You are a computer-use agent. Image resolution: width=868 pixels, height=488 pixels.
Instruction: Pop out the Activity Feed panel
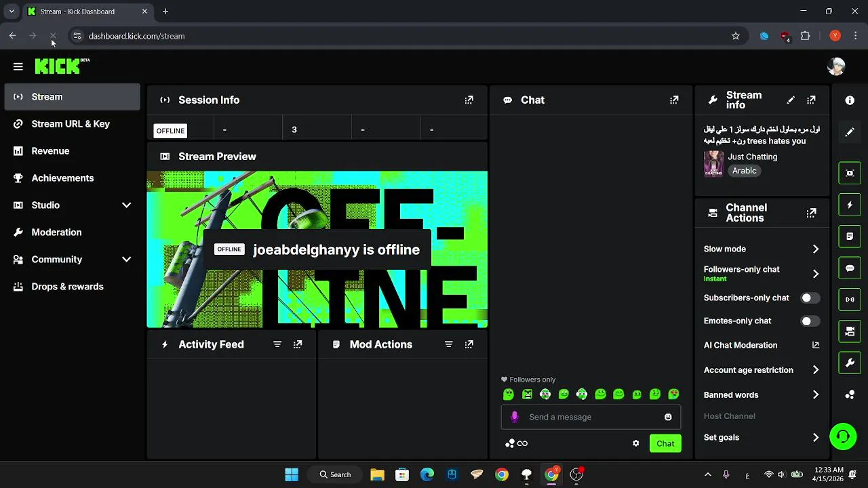298,344
